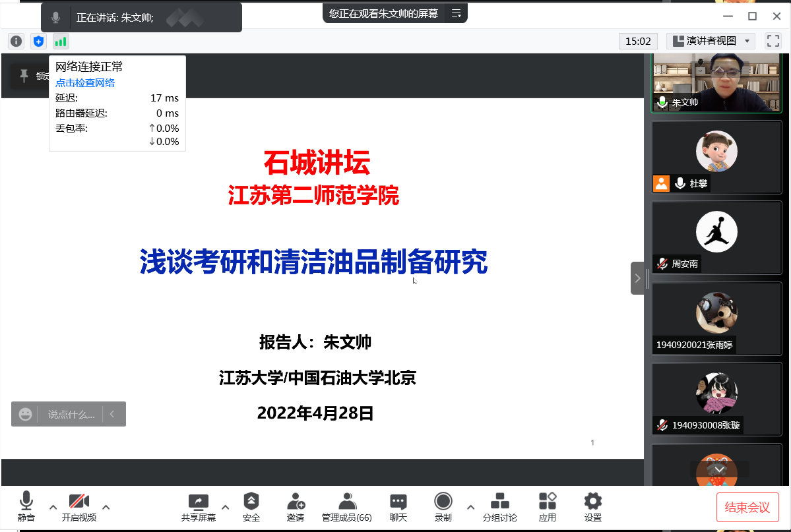Open the manage members (管理成员) panel
This screenshot has height=532, width=791.
click(x=347, y=507)
